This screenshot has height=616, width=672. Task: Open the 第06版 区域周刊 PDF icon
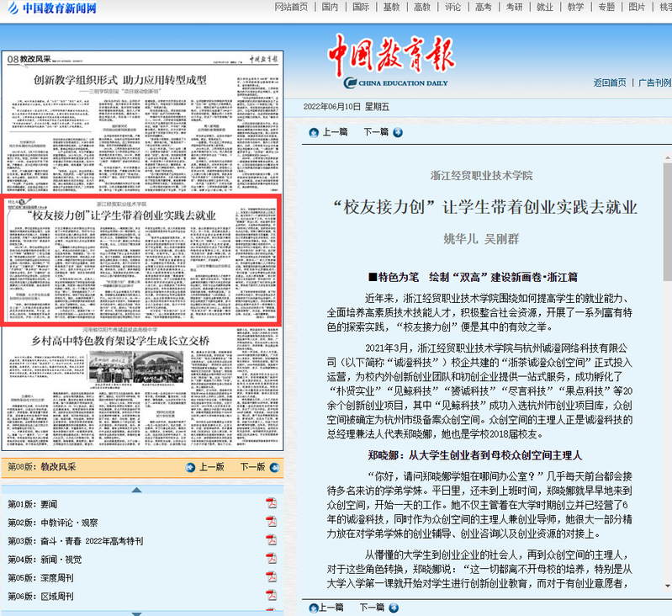pos(271,596)
